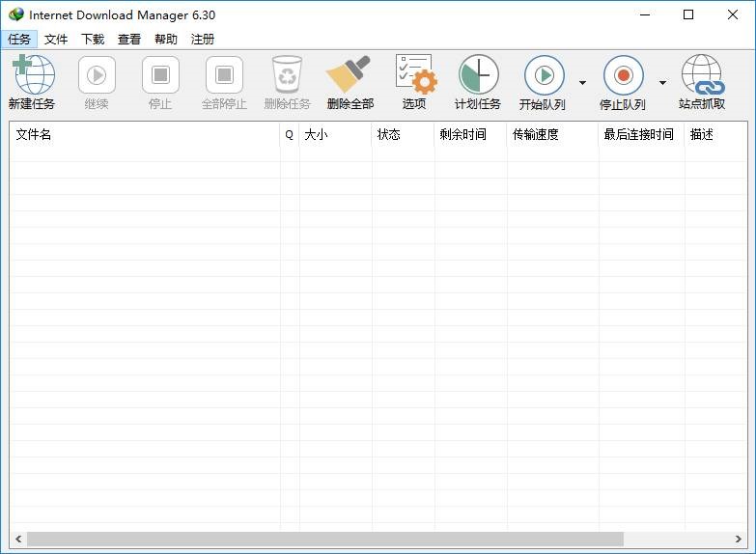
Task: Click the 删除全部 broom icon
Action: tap(350, 74)
